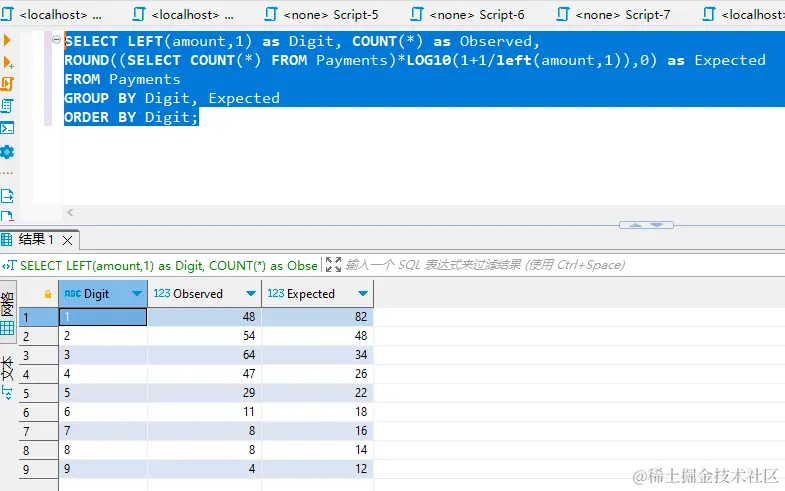785x491 pixels.
Task: Switch to the Script-5 tab
Action: 321,15
